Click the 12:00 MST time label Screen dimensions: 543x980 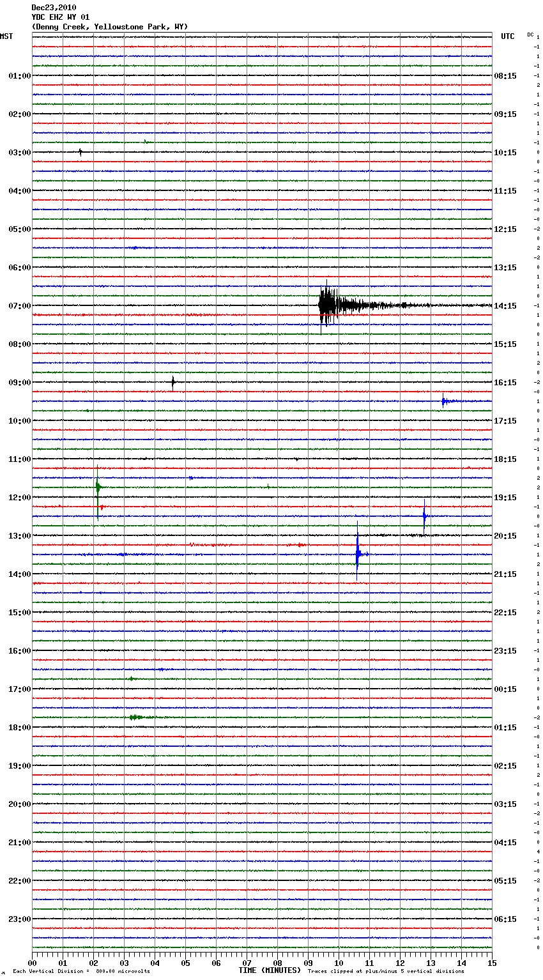20,498
